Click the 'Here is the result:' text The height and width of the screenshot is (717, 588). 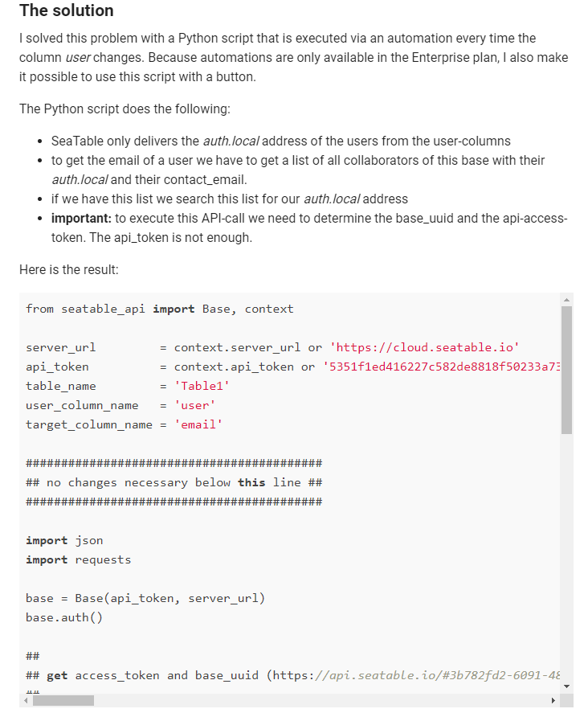[69, 269]
